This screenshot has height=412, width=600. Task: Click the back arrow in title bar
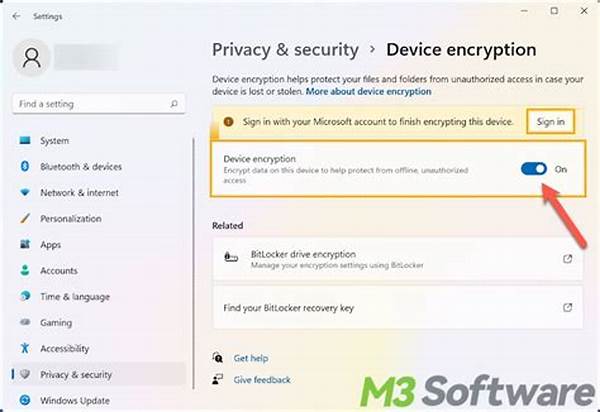(x=17, y=16)
